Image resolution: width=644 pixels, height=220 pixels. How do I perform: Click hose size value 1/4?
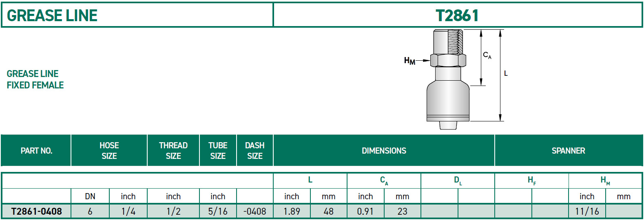(x=128, y=211)
